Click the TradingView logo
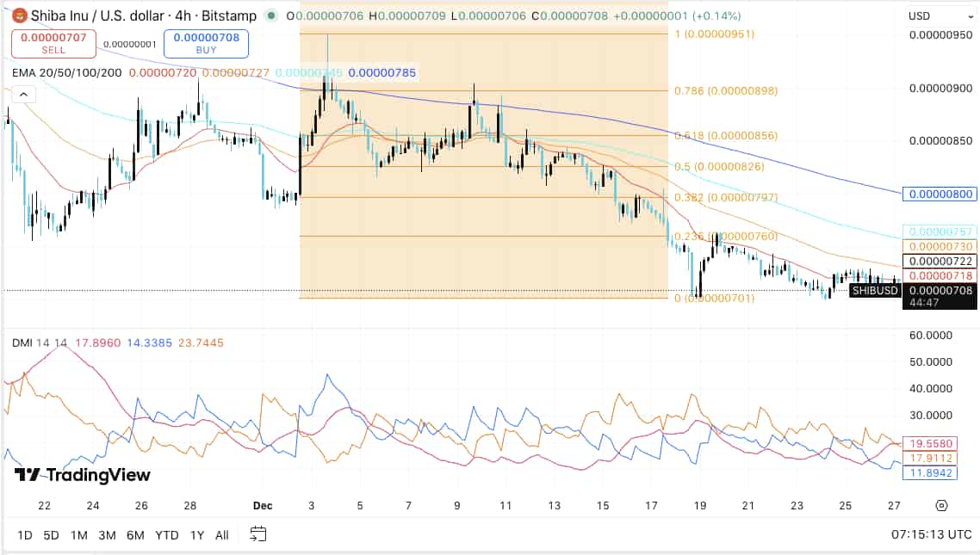Image resolution: width=980 pixels, height=555 pixels. point(83,475)
